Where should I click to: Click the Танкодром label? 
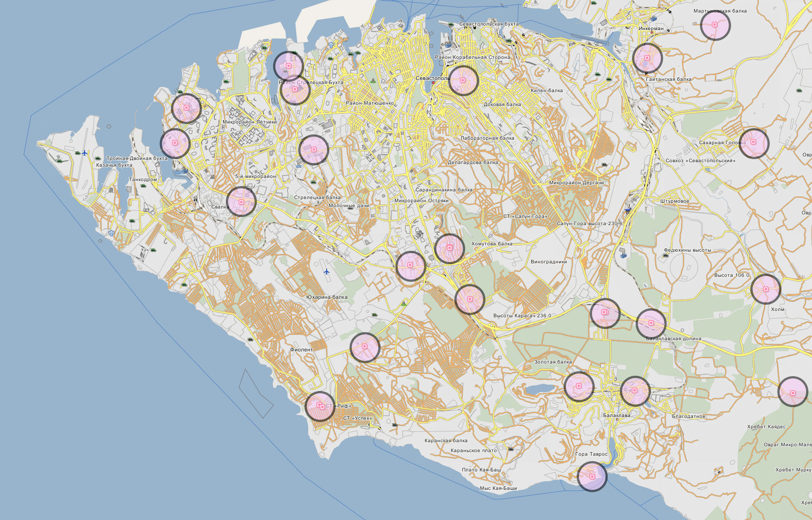pos(143,179)
